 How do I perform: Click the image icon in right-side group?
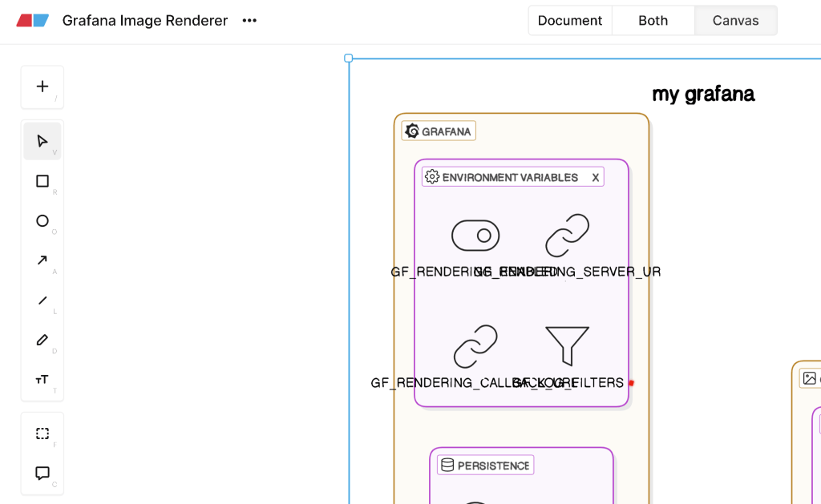tap(810, 378)
